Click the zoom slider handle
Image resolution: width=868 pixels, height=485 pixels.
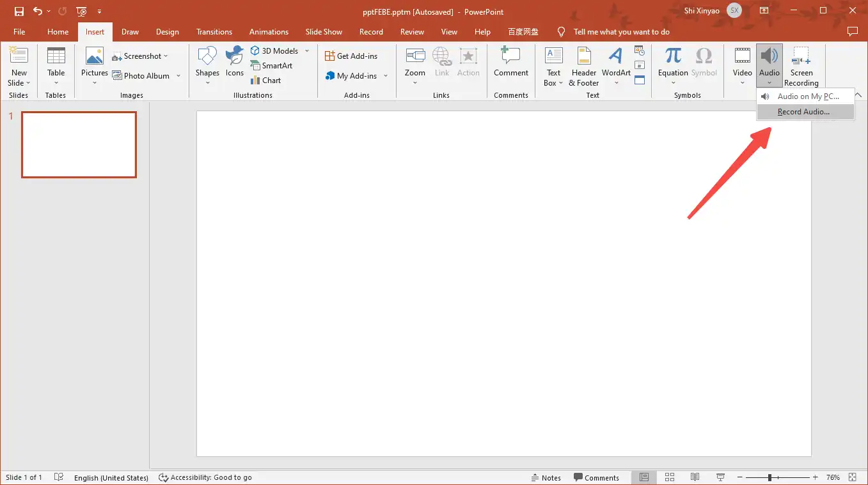769,477
